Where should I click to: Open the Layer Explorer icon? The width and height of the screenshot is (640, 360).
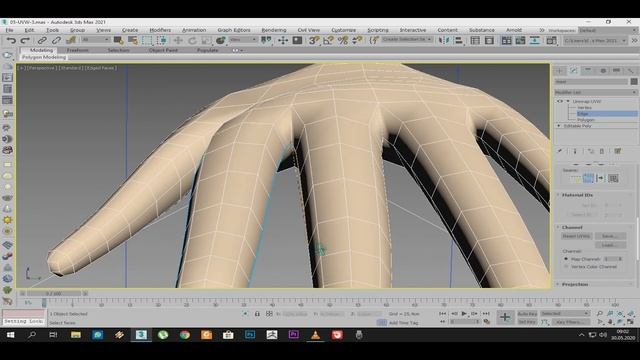tap(489, 40)
